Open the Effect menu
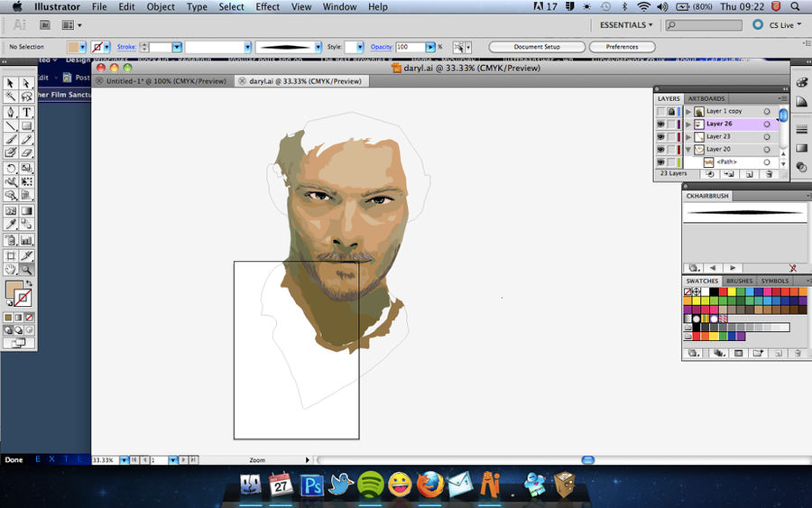 267,6
